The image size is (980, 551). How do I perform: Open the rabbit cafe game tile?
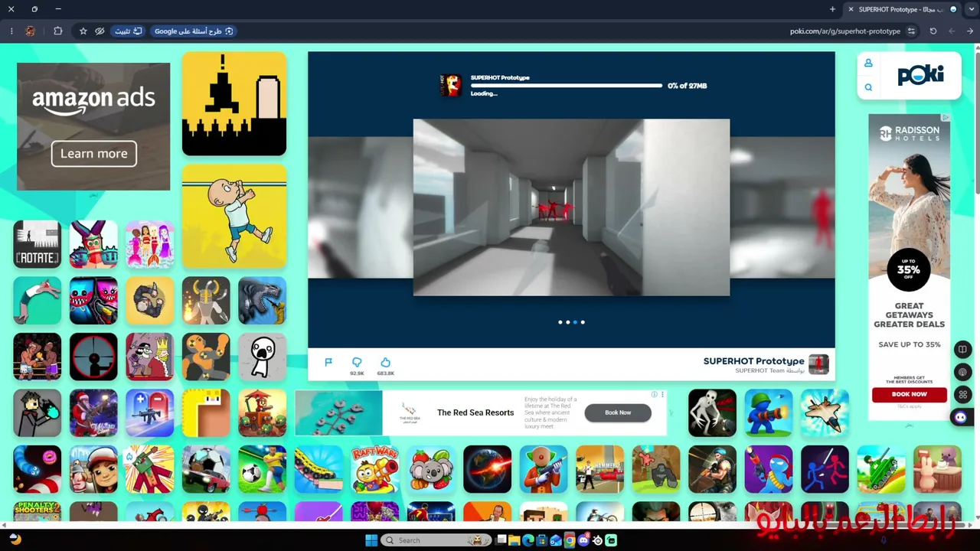[x=937, y=469]
